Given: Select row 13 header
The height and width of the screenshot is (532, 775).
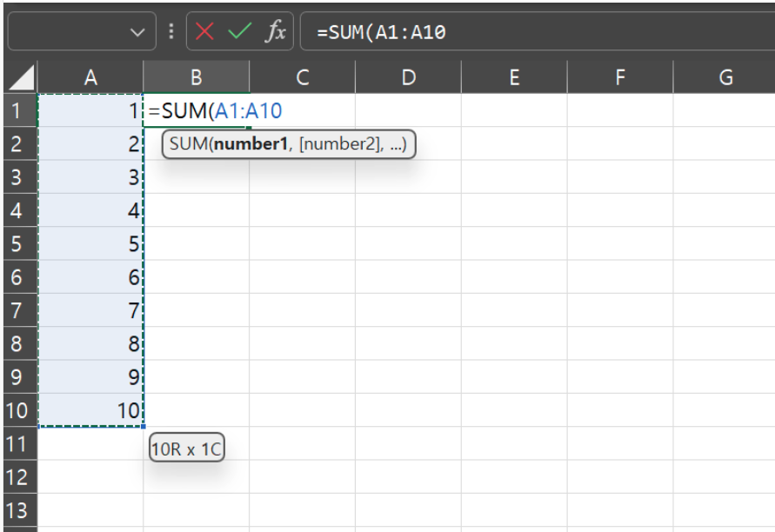Looking at the screenshot, I should point(21,510).
